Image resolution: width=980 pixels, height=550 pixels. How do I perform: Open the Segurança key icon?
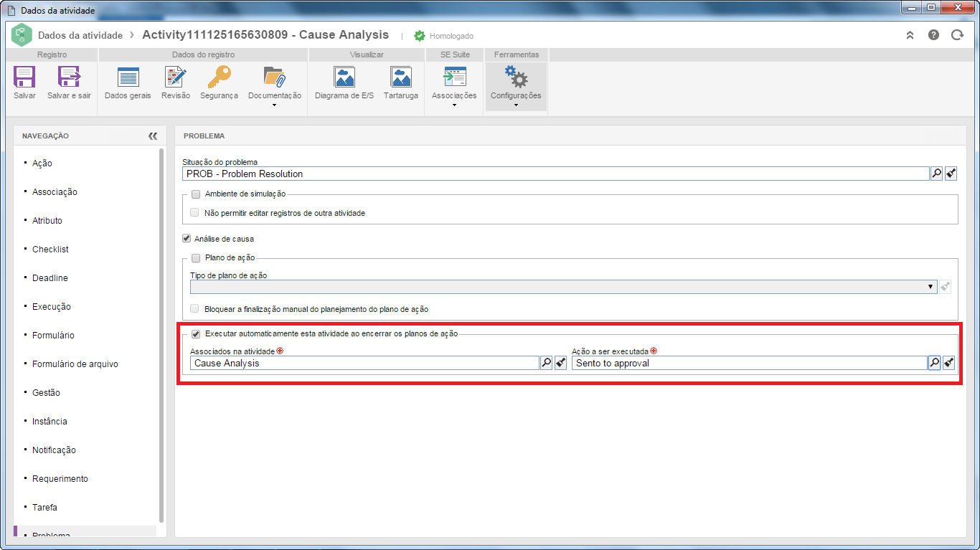219,77
